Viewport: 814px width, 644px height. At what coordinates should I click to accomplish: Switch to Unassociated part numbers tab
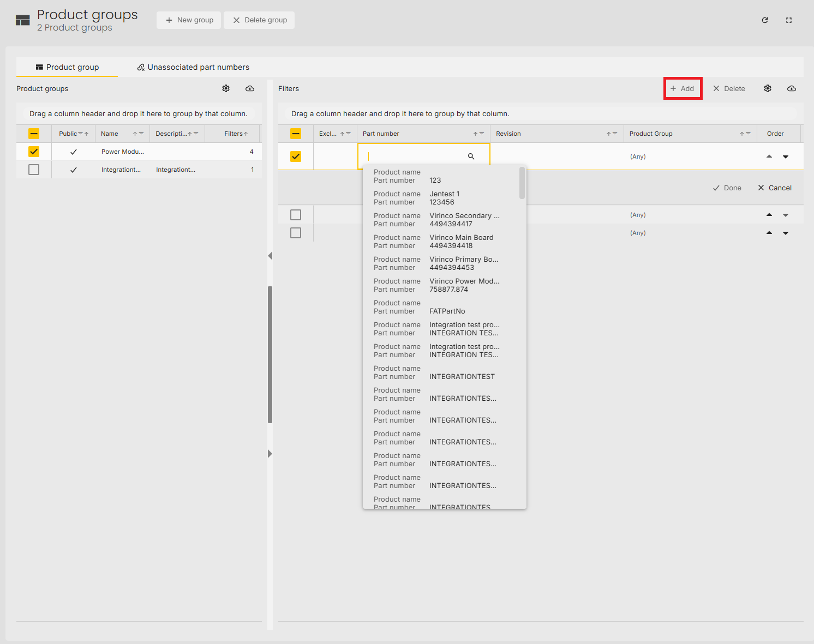click(x=193, y=67)
